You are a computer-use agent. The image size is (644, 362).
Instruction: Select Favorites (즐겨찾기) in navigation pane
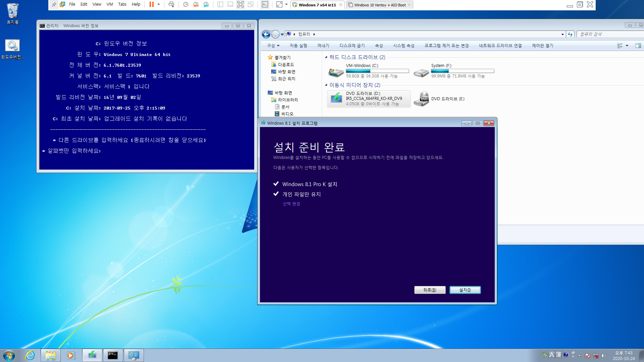279,58
